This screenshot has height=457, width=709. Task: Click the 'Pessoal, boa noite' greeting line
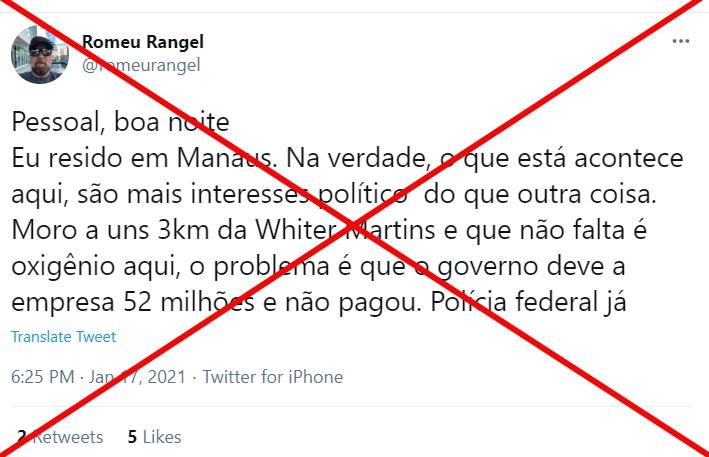click(x=121, y=122)
